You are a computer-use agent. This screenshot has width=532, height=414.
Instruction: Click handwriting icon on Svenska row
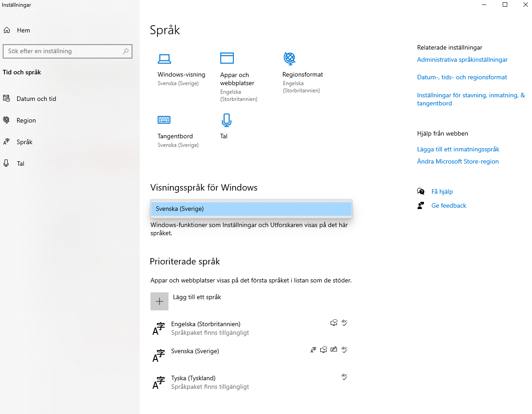pyautogui.click(x=334, y=350)
